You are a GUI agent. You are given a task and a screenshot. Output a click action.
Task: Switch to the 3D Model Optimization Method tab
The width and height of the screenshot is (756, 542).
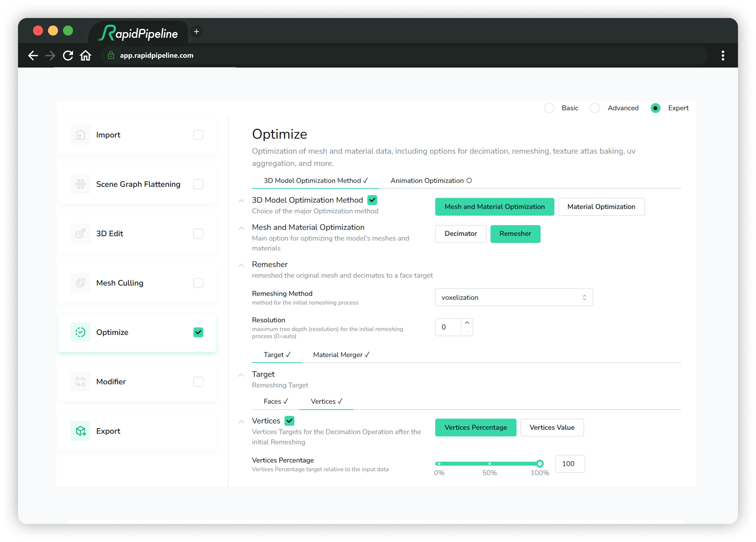coord(315,181)
